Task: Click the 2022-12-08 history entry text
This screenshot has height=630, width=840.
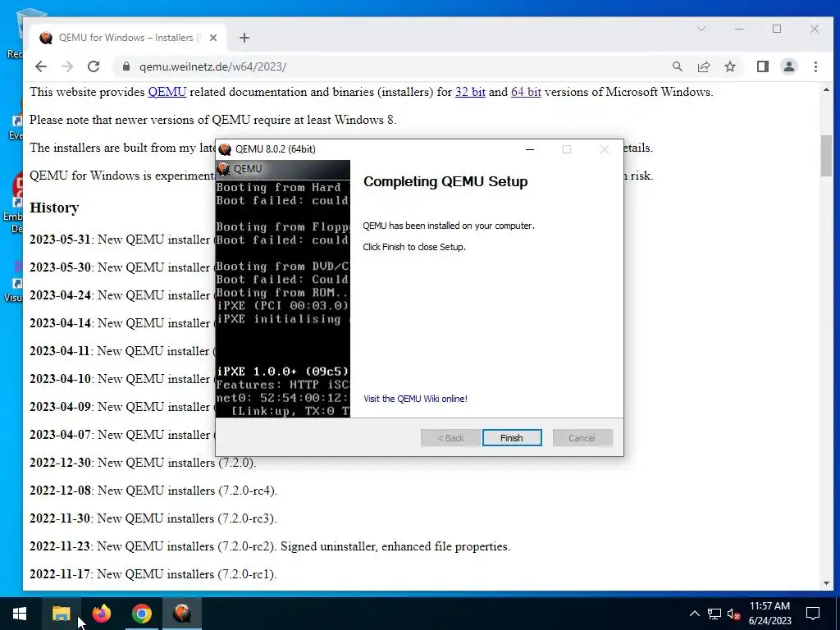Action: pyautogui.click(x=153, y=491)
